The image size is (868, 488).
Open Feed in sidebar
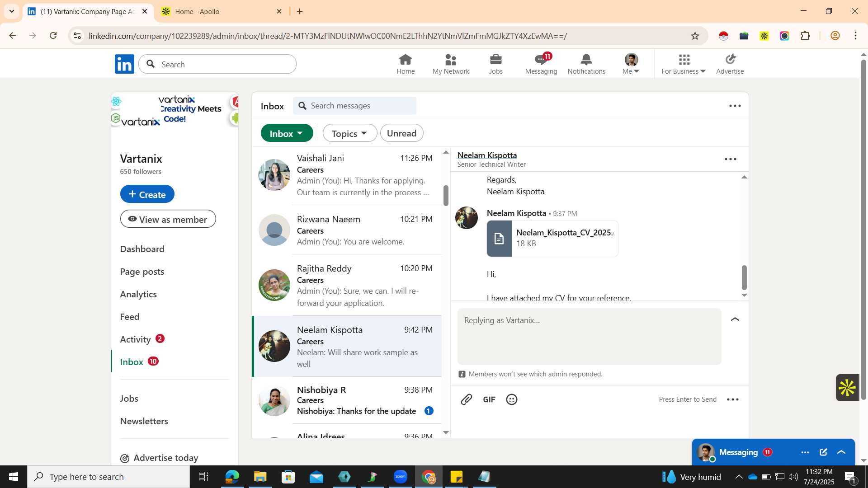coord(130,317)
